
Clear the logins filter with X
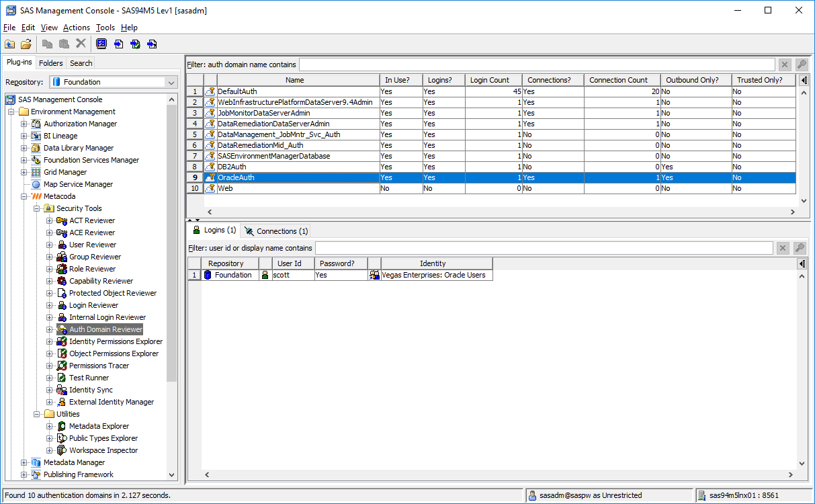coord(783,249)
